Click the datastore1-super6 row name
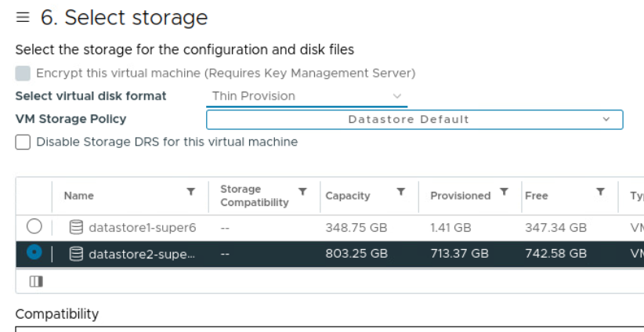Image resolution: width=644 pixels, height=332 pixels. (142, 228)
